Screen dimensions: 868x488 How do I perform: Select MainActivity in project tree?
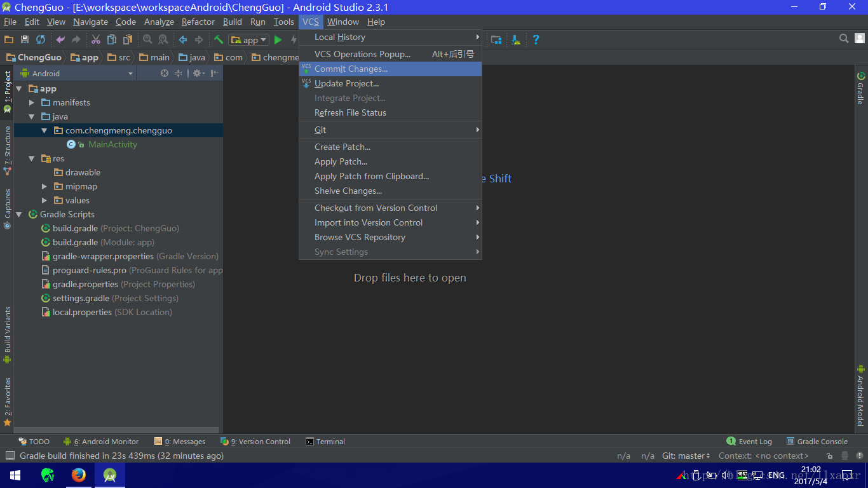pyautogui.click(x=112, y=144)
